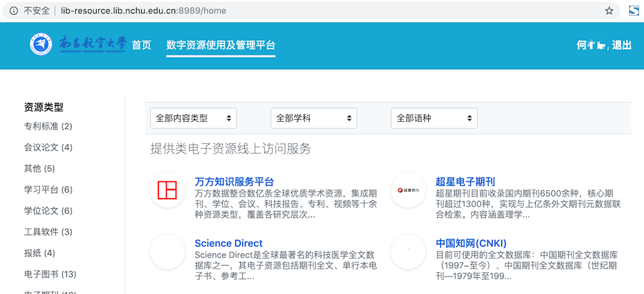Click 退出 to log out

coord(621,45)
